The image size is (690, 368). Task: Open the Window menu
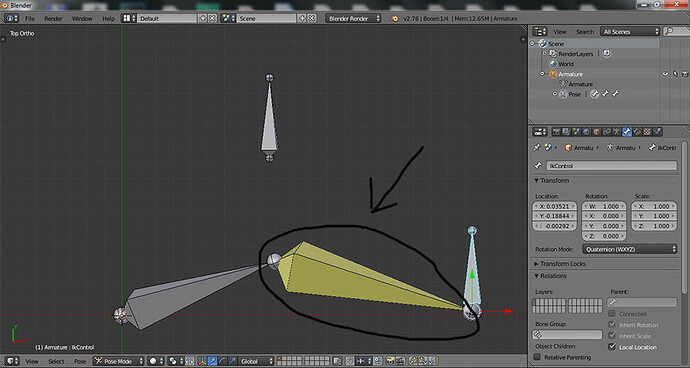[82, 18]
